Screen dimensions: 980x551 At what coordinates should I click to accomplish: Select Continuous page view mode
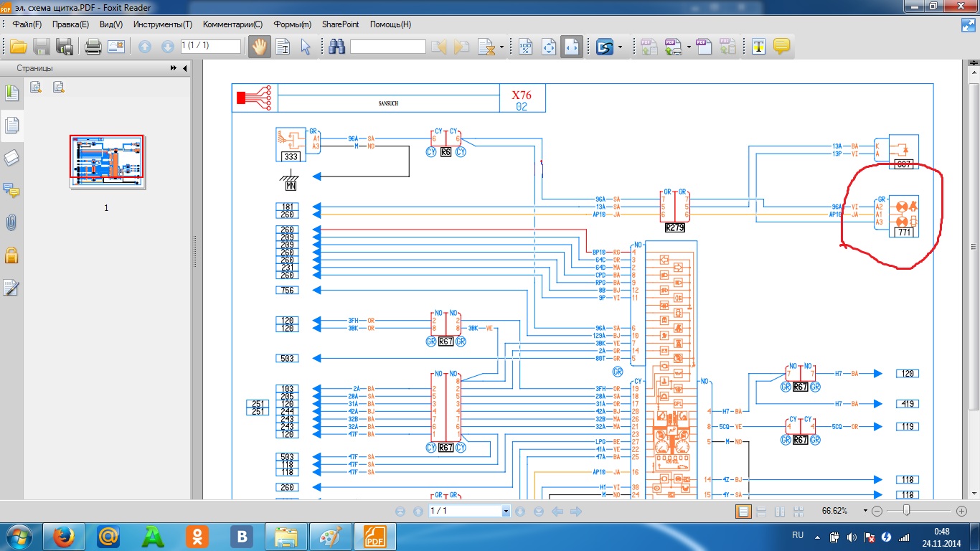[762, 512]
